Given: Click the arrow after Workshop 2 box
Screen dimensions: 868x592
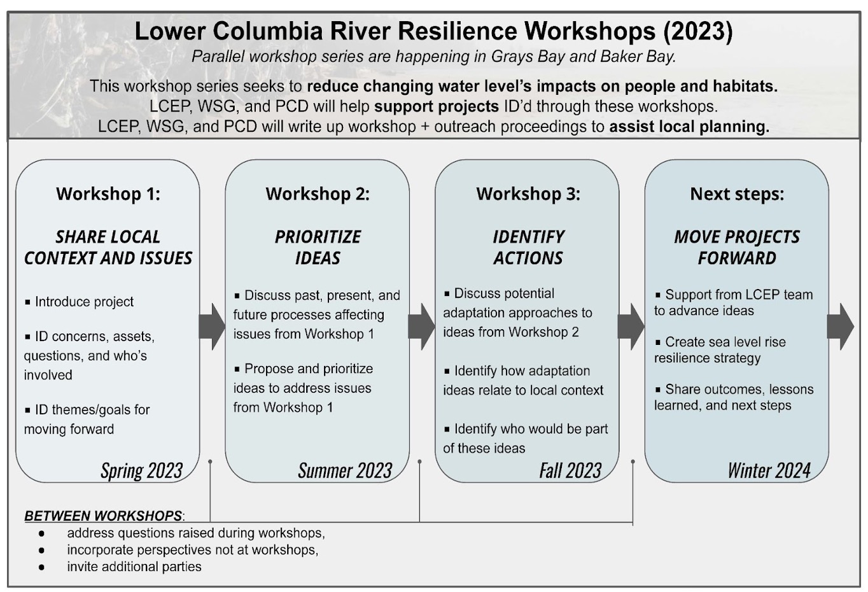Looking at the screenshot, I should point(421,327).
